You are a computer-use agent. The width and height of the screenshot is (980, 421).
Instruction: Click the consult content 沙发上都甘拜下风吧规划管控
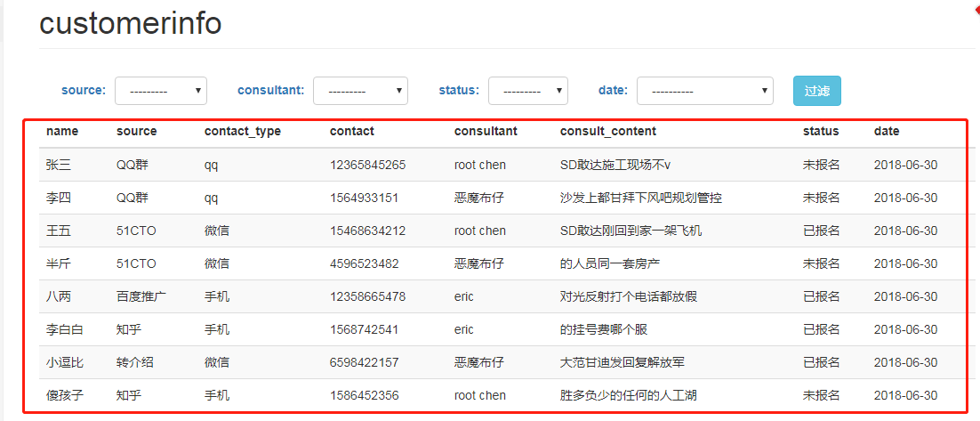(x=641, y=198)
